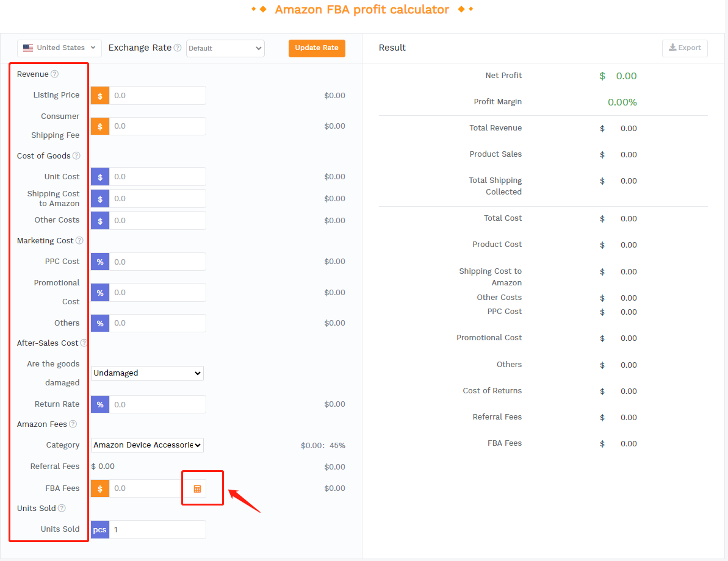Show the Amazon Fees help tooltip icon
The image size is (728, 561).
pyautogui.click(x=73, y=424)
